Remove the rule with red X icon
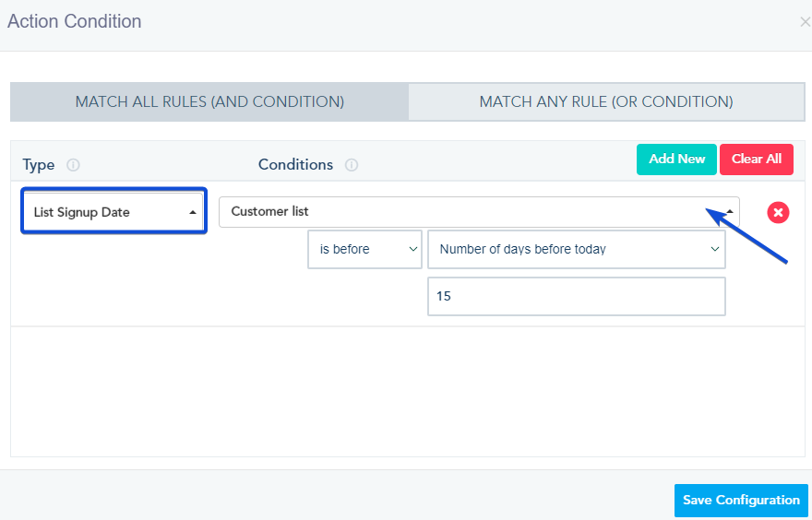 pyautogui.click(x=778, y=213)
